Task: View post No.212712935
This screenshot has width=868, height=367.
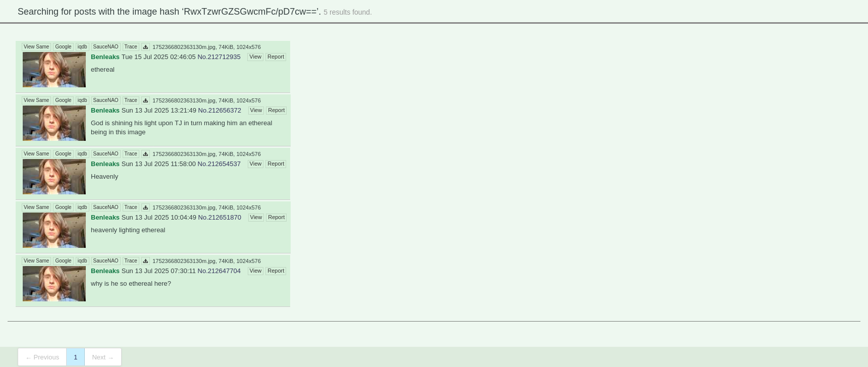Action: pos(255,57)
